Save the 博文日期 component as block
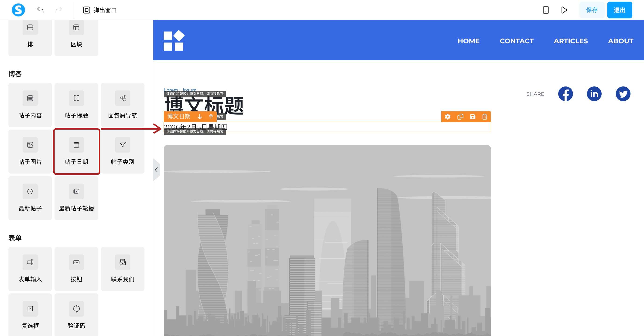Viewport: 644px width, 336px height. [473, 117]
